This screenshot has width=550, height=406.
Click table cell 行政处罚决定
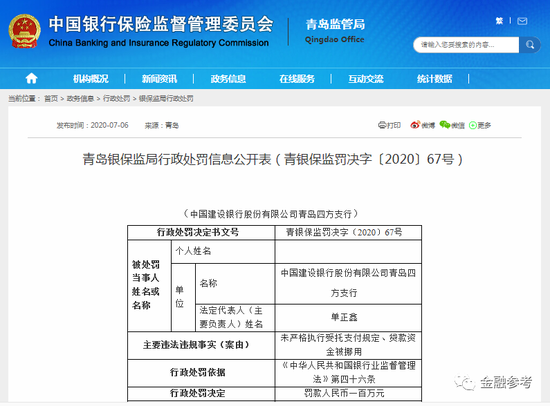pyautogui.click(x=201, y=393)
